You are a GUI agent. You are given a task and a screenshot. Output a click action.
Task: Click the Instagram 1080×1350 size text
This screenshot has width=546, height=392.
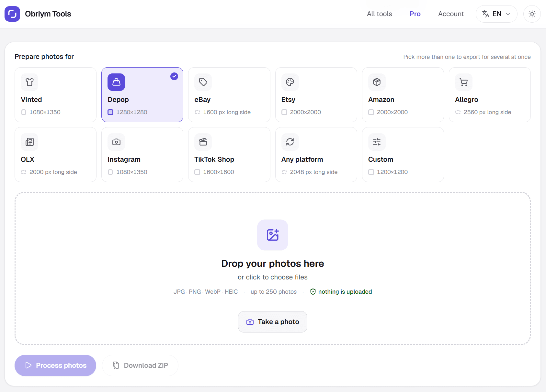tap(132, 172)
